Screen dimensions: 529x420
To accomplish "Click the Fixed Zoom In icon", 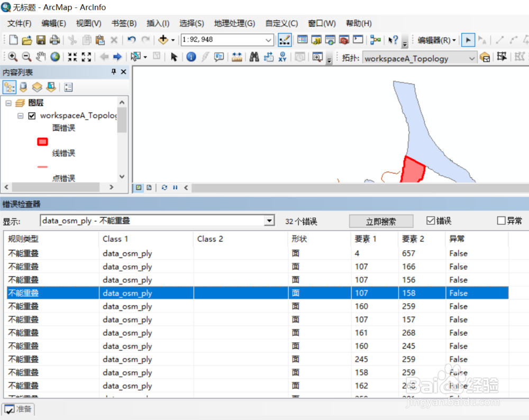I will [x=72, y=57].
